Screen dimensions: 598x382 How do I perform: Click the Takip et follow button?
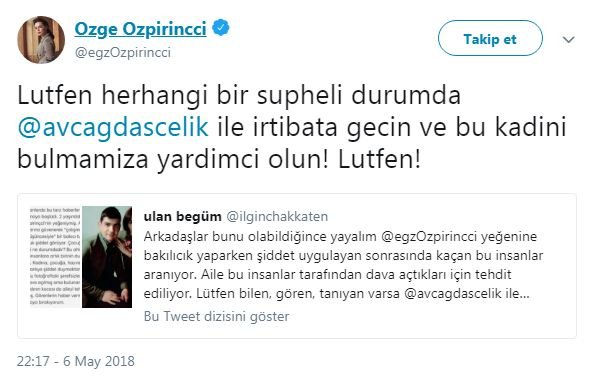pos(490,39)
